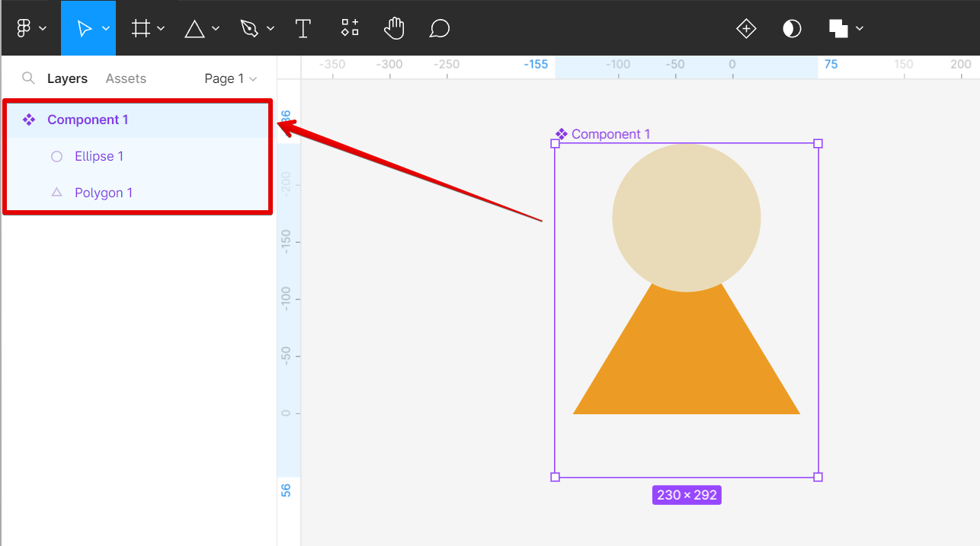
Task: Select the Ellipse 1 layer
Action: tap(99, 156)
